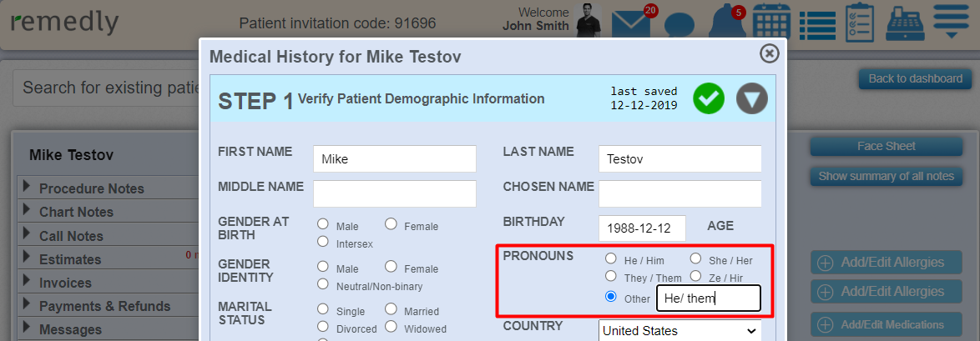The height and width of the screenshot is (341, 980).
Task: Click the green checkmark in Step 1
Action: point(709,98)
